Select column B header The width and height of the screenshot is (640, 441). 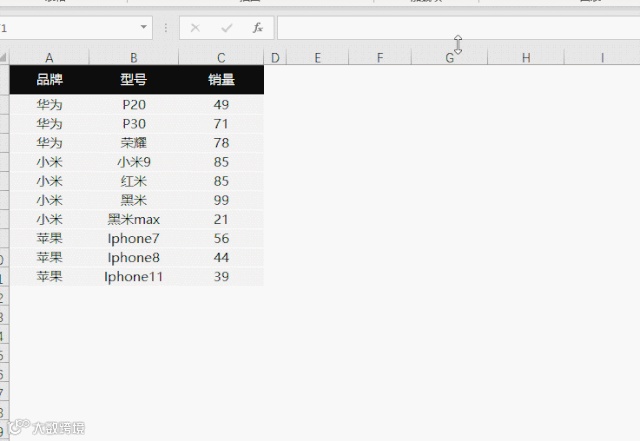click(x=134, y=58)
